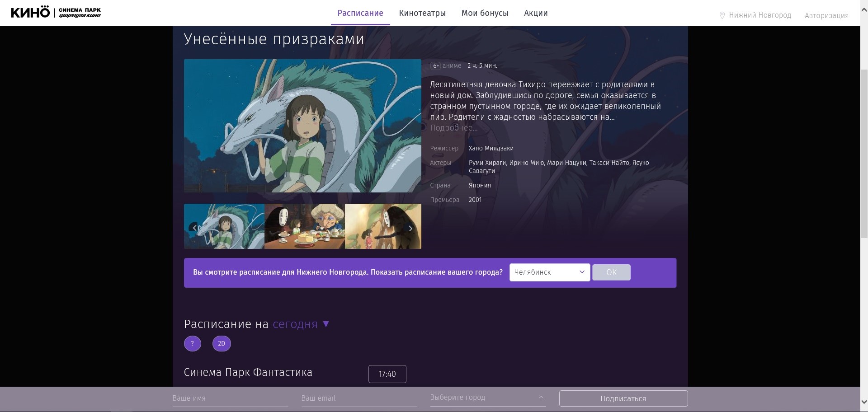The height and width of the screenshot is (412, 868).
Task: Click director name Хаяо Миядзаки
Action: click(x=491, y=148)
